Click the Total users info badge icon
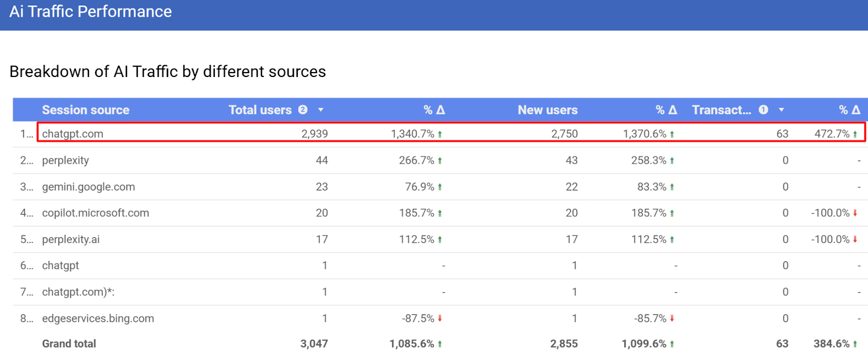This screenshot has width=868, height=354. (303, 110)
